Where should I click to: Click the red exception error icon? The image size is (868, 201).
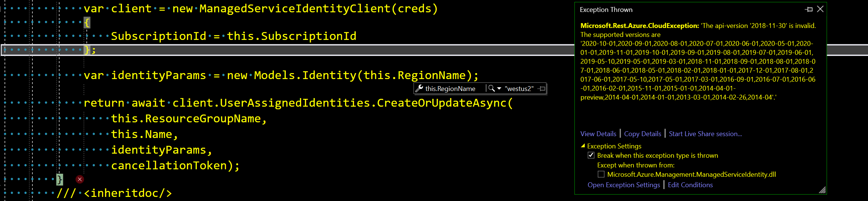[x=80, y=179]
